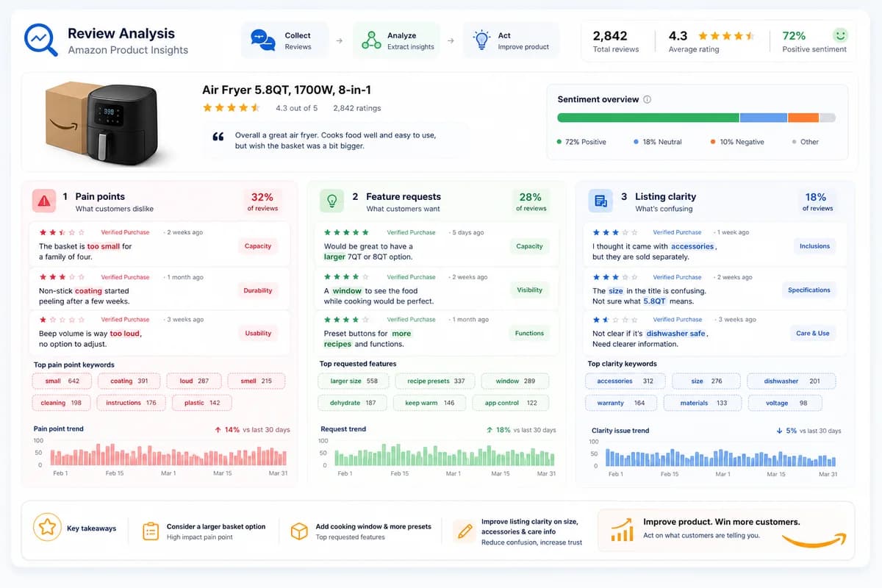Click the 'materials 133' clarity chip
Image resolution: width=882 pixels, height=588 pixels.
point(703,403)
